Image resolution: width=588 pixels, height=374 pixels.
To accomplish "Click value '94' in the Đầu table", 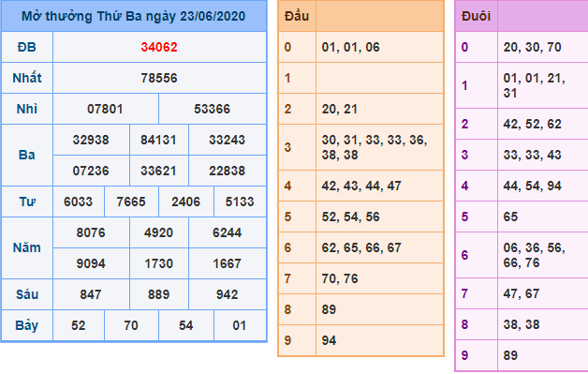I will pos(329,340).
